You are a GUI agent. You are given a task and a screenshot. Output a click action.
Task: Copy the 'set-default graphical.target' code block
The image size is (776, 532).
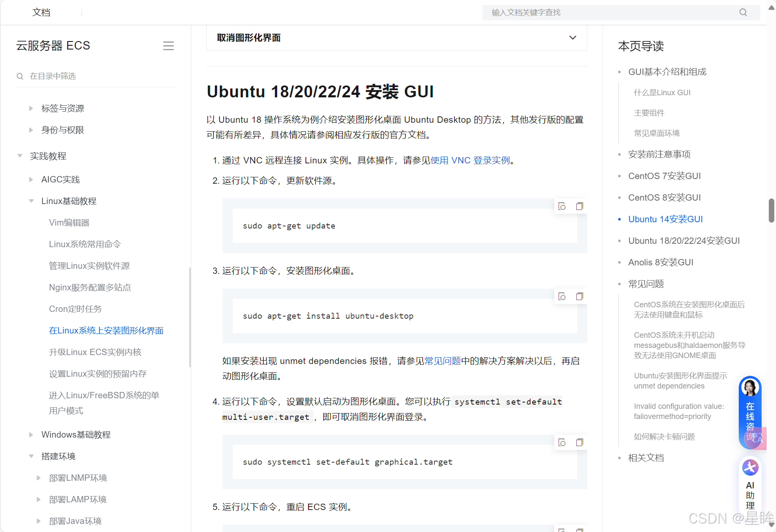pos(580,442)
